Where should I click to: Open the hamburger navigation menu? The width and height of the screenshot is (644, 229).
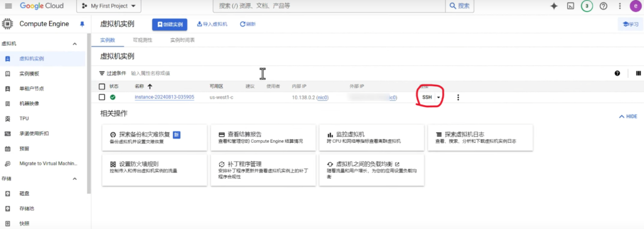coord(8,6)
